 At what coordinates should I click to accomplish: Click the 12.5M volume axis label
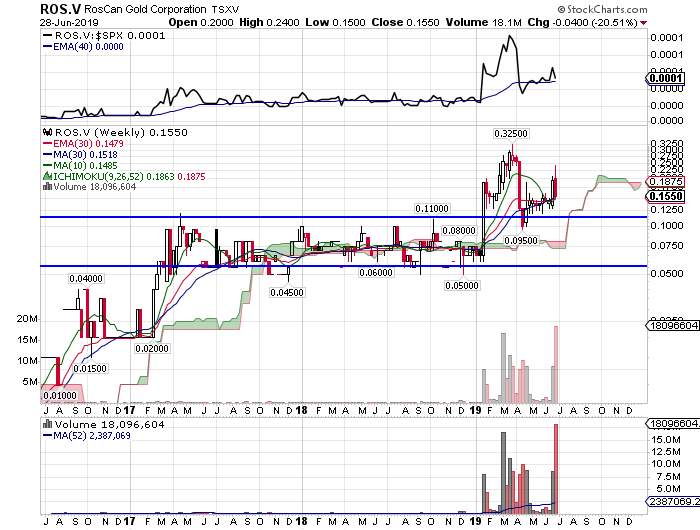click(x=668, y=451)
